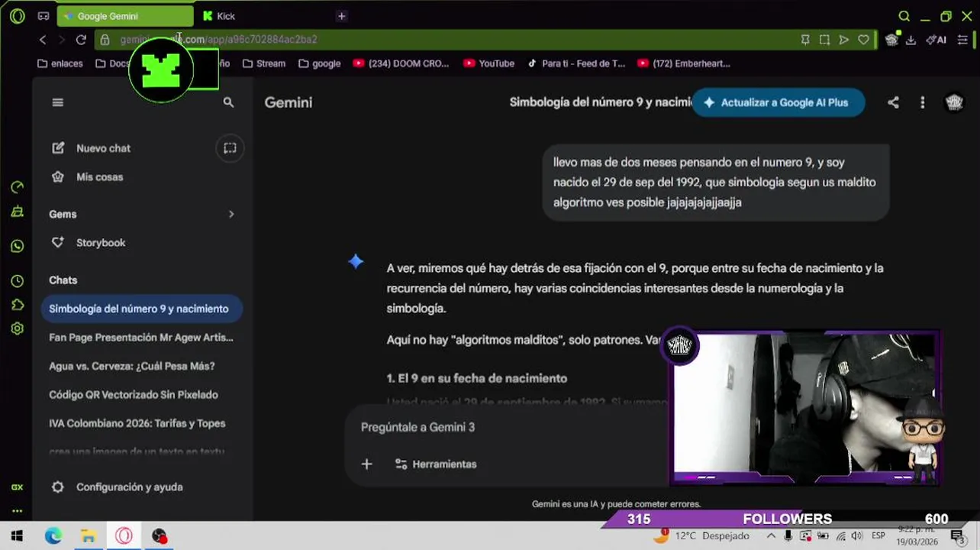Click the Gemini logo text
The image size is (980, 550).
click(289, 102)
